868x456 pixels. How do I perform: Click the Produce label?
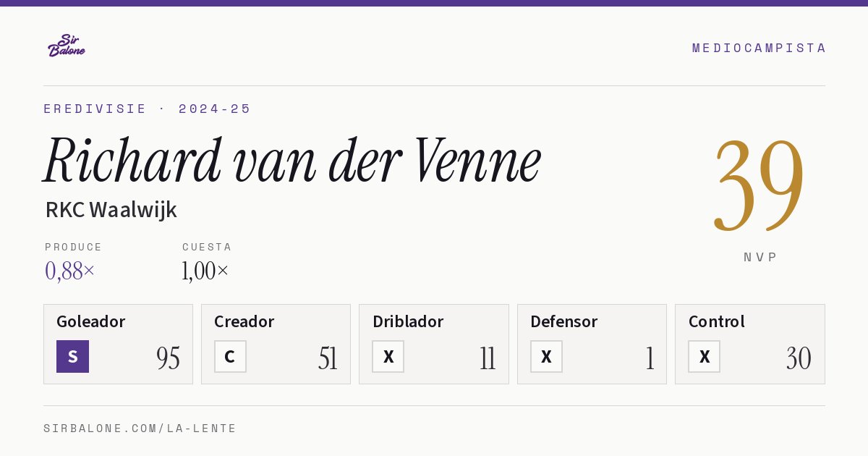pyautogui.click(x=74, y=247)
